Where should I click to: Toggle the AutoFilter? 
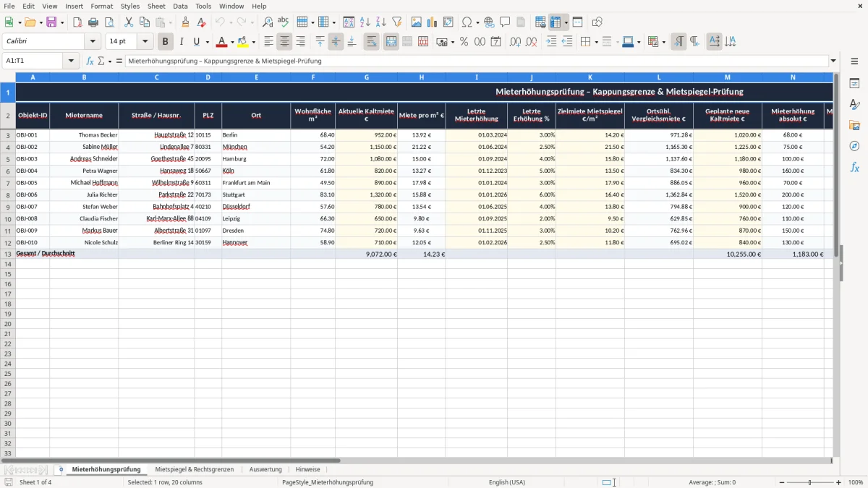[x=396, y=22]
